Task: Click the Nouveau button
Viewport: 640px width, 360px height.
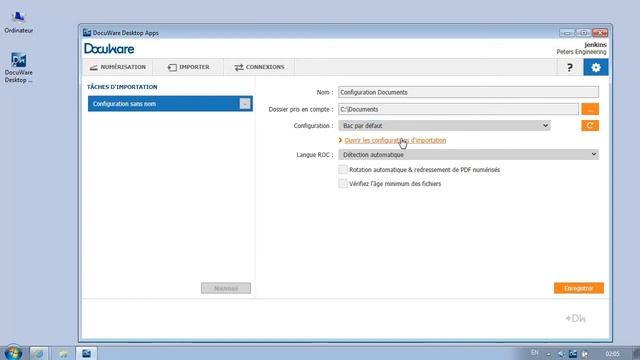Action: (226, 288)
